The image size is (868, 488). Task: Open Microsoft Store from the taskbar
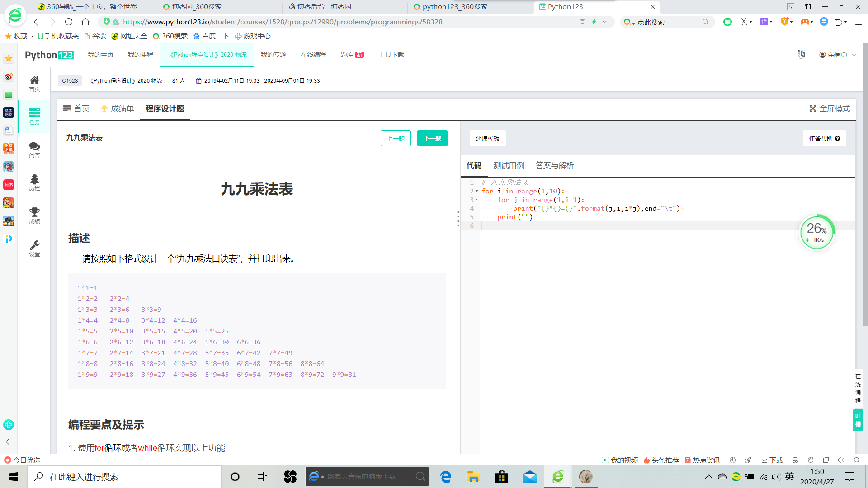pos(501,477)
